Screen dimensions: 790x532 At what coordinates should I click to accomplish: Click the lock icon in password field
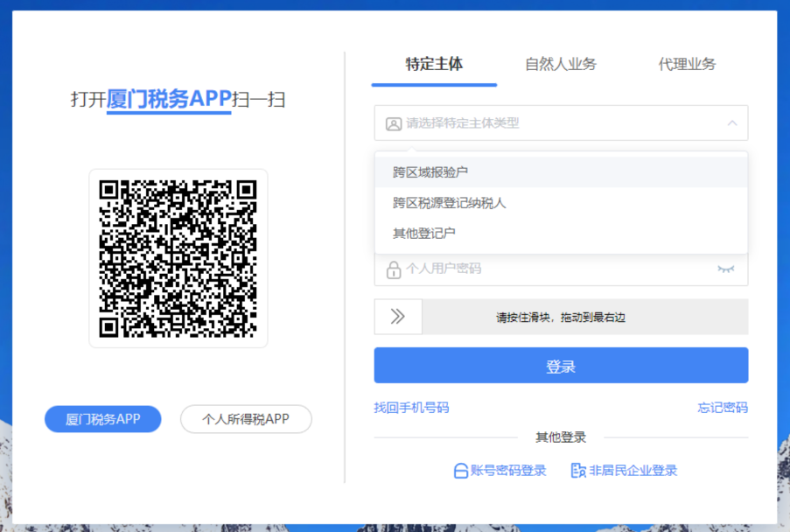pos(394,269)
